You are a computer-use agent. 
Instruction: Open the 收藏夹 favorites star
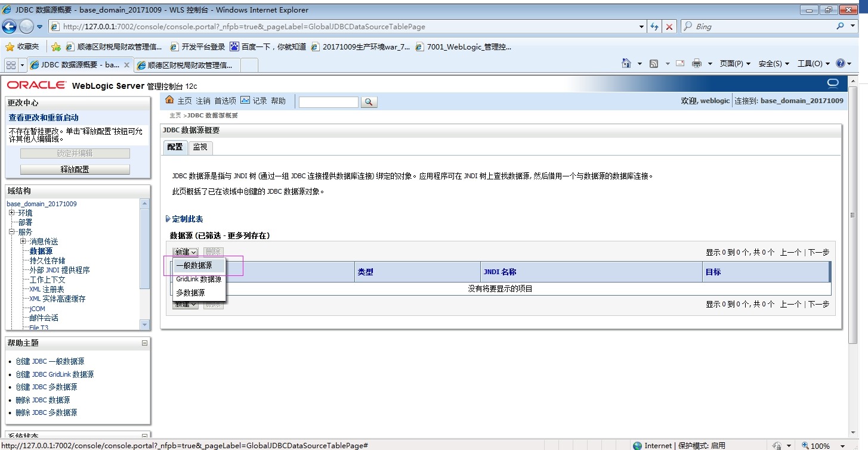(10, 46)
